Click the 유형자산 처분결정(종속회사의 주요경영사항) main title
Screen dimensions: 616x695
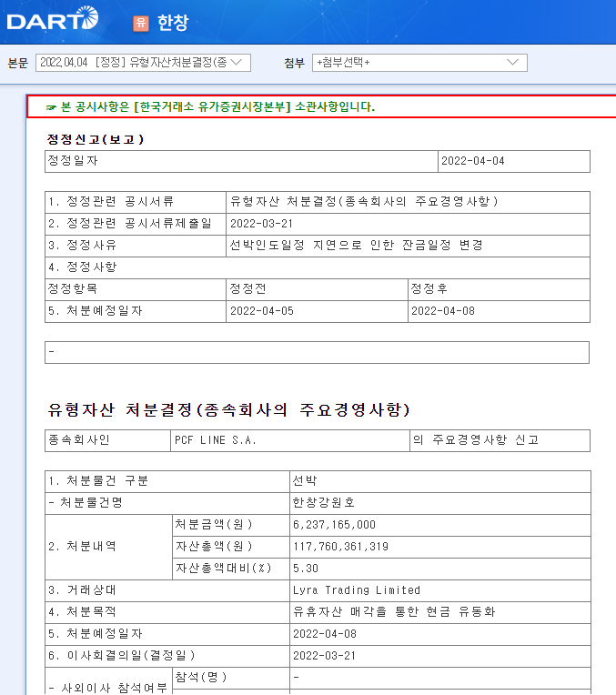[x=228, y=409]
